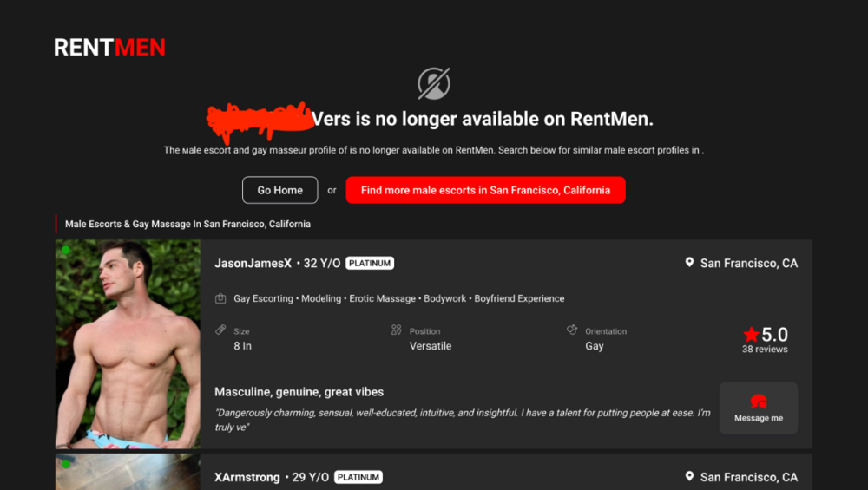Click the Position icon above Versatile
Viewport: 868px width, 490px height.
click(x=397, y=330)
